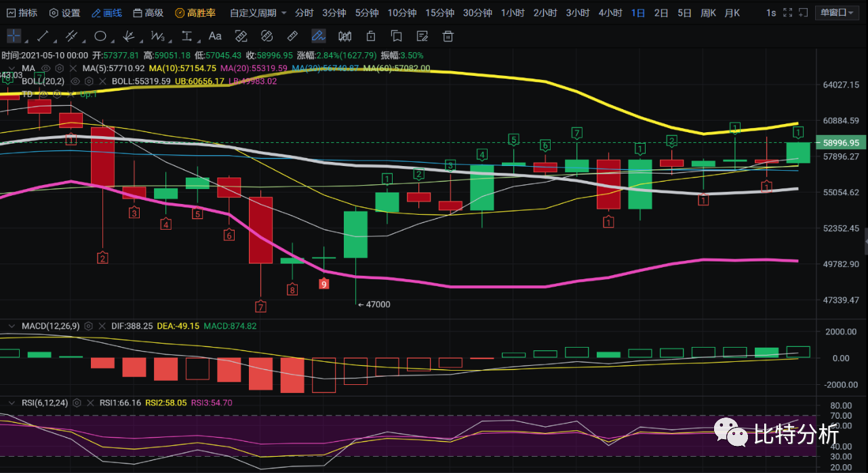Click the lock drawings icon

click(x=370, y=36)
